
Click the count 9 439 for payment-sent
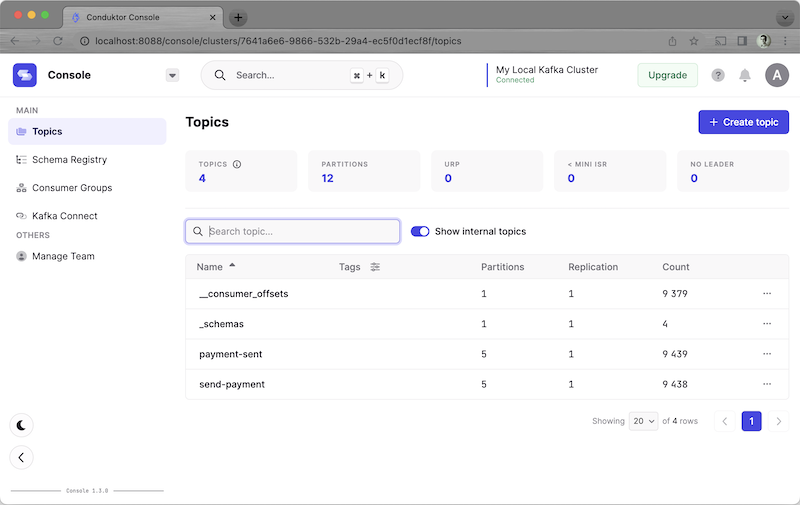(x=674, y=354)
